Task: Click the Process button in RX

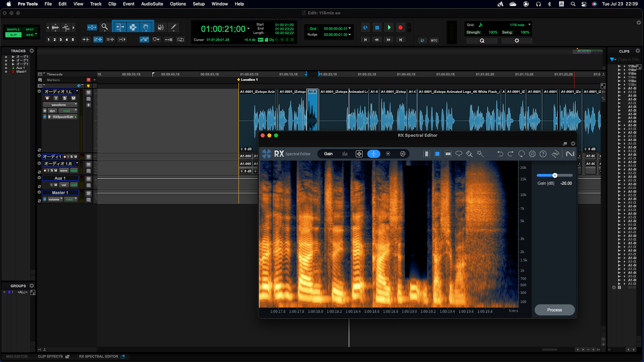Action: (554, 310)
